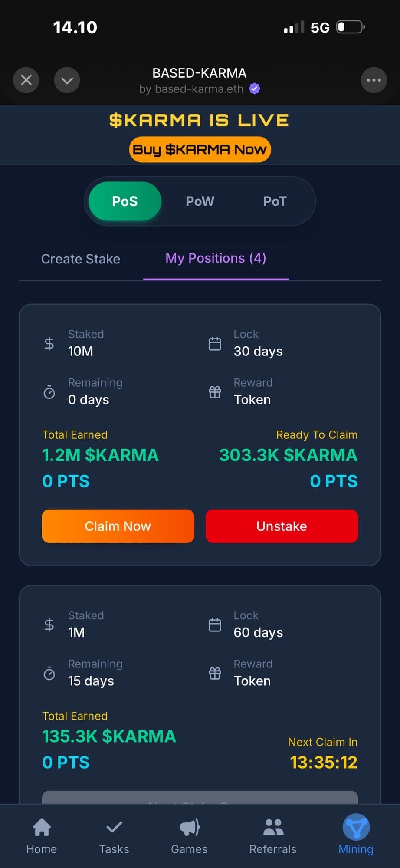Select the PoS mining mode
400x868 pixels.
pos(125,201)
